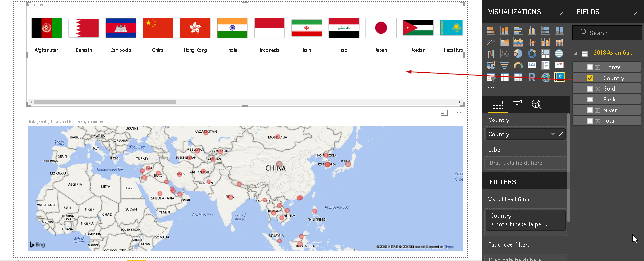Screen dimensions: 644x261
Task: Switch to the Format paint roller tab
Action: (x=517, y=104)
